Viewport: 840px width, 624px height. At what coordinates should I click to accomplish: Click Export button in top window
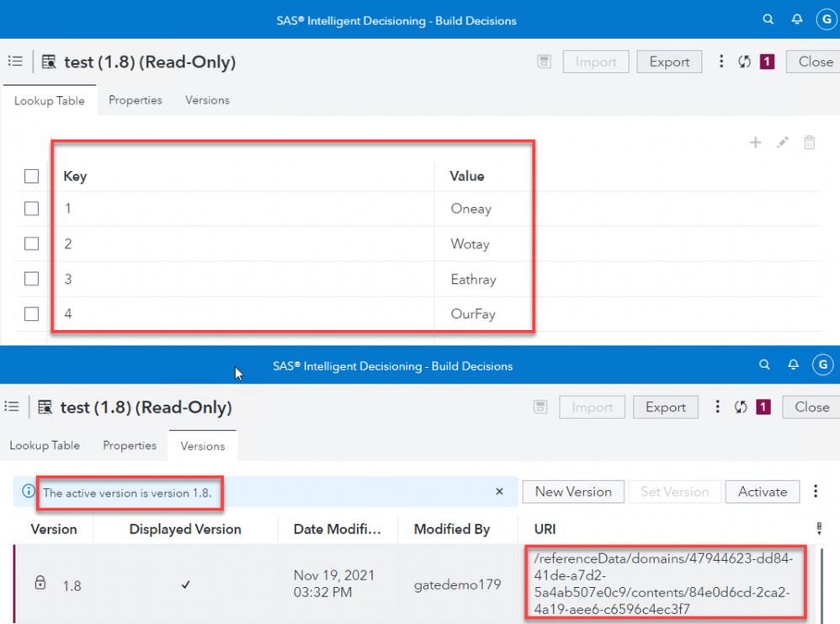coord(669,61)
